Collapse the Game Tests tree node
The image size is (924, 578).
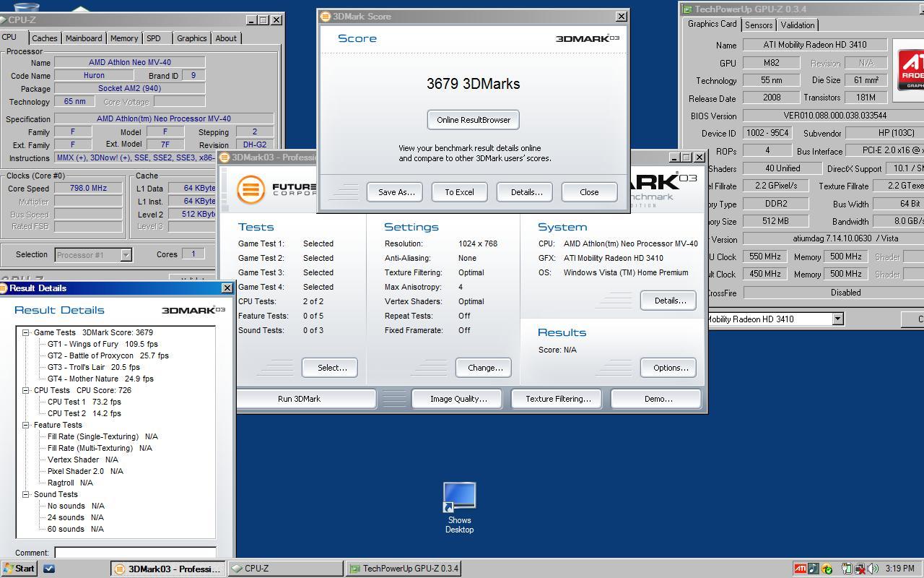[25, 333]
